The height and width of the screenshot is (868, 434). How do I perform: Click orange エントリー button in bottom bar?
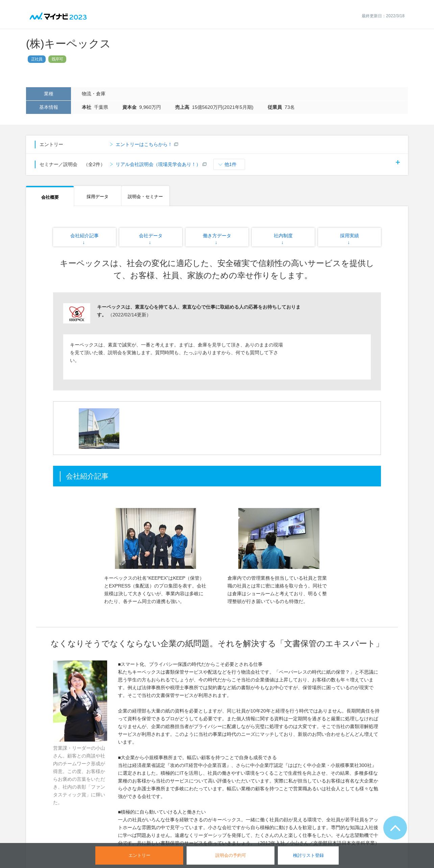tap(139, 855)
